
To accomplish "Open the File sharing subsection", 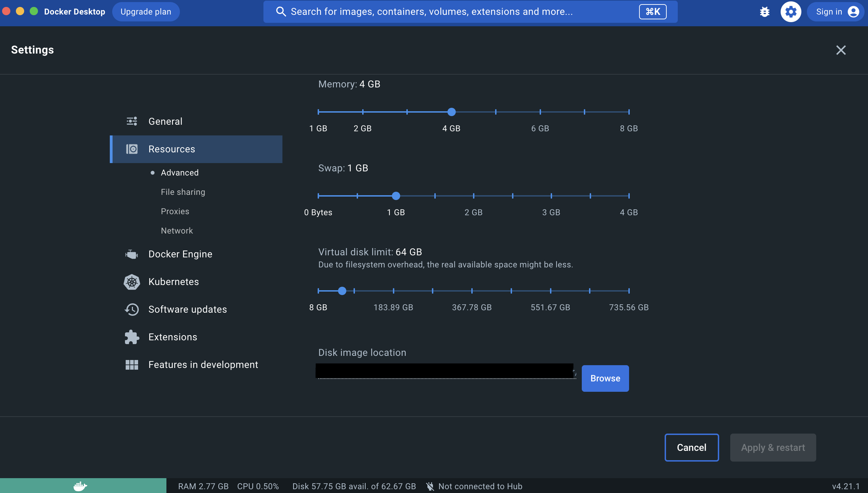I will [x=183, y=192].
